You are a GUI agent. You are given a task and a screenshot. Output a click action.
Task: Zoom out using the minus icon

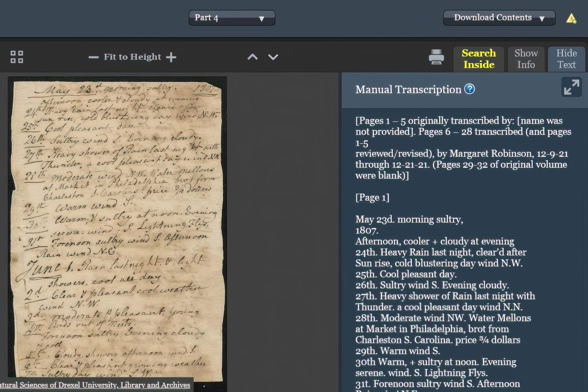[93, 57]
